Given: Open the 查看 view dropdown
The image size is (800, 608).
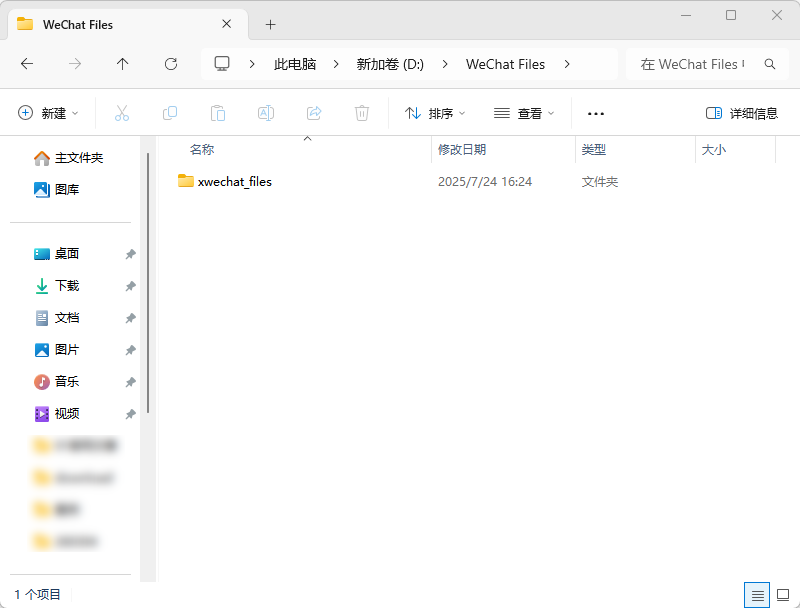Looking at the screenshot, I should tap(524, 113).
